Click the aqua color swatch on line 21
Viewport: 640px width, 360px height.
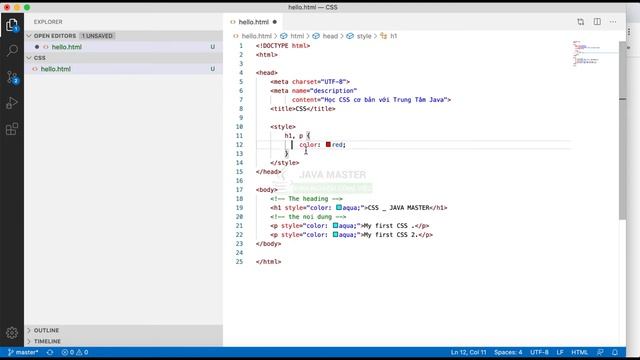tap(335, 225)
